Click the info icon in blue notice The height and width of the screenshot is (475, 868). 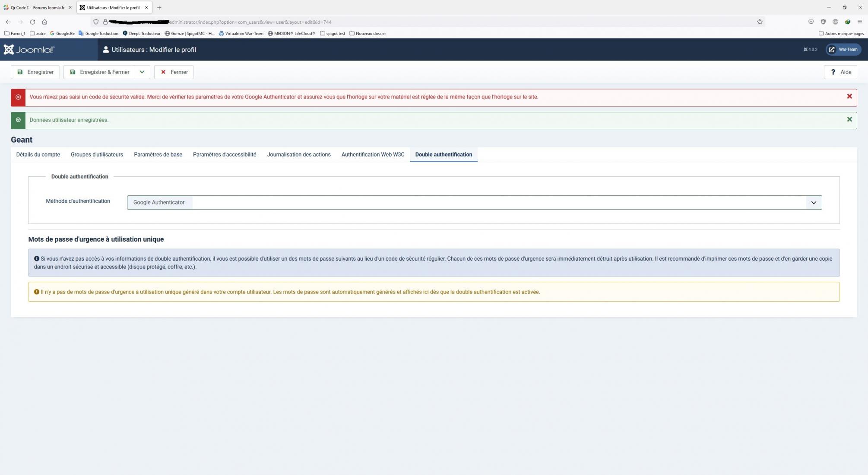tap(37, 259)
